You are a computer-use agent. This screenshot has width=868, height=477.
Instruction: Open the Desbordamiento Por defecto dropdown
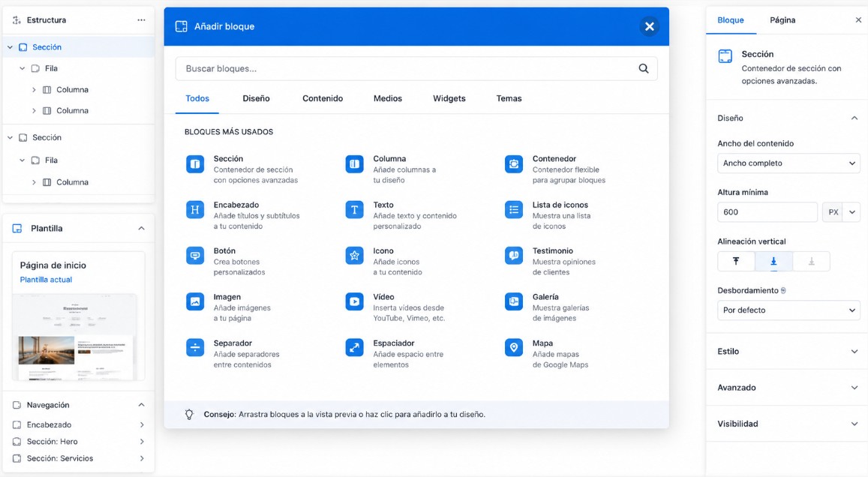[788, 310]
